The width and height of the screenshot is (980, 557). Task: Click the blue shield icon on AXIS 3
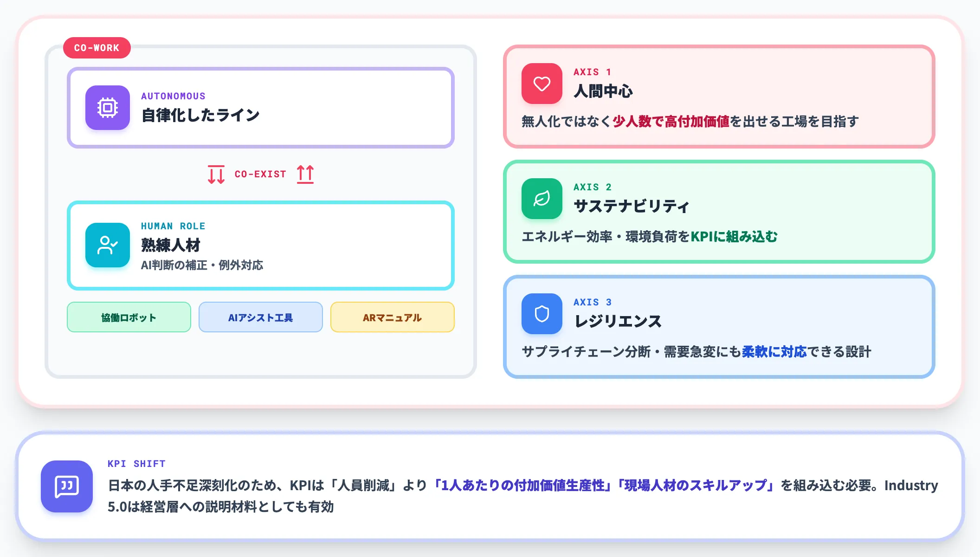[x=542, y=314]
